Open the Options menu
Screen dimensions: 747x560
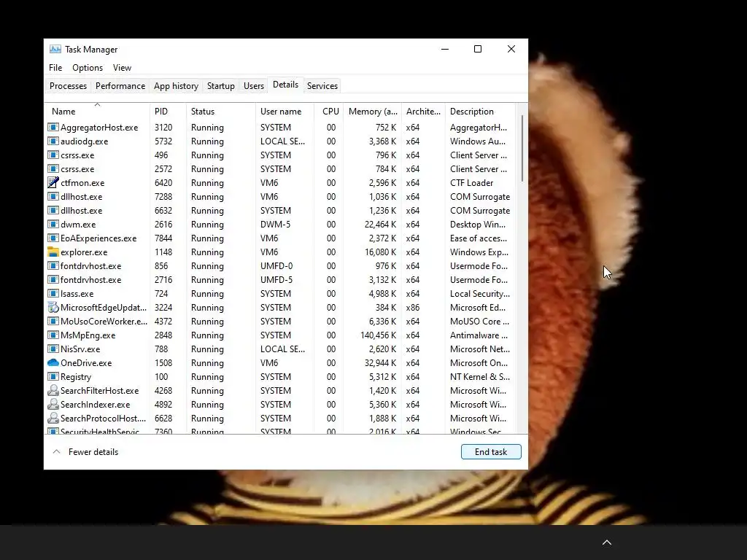[88, 68]
